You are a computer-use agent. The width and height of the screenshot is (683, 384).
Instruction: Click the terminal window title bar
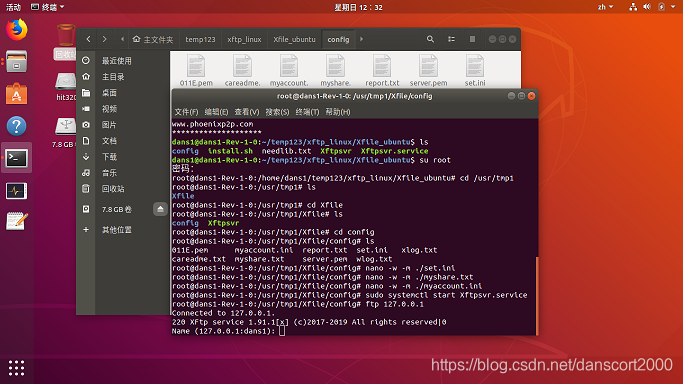[x=355, y=96]
